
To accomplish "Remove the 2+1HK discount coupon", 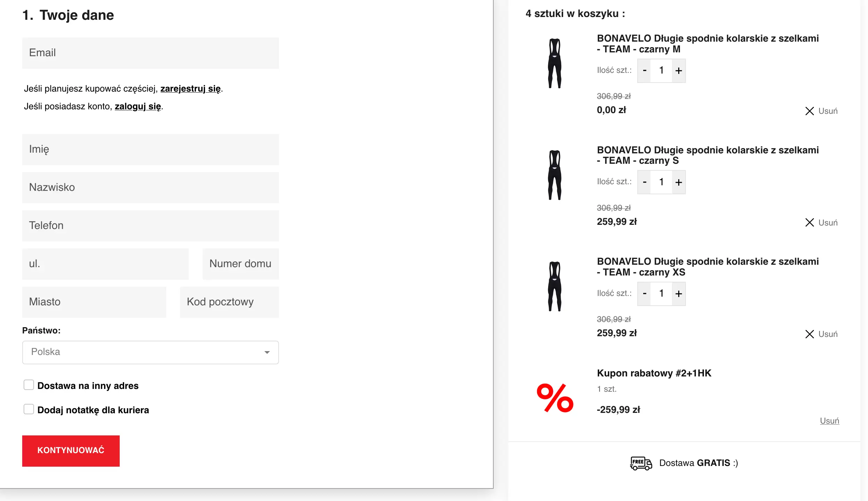I will 829,421.
